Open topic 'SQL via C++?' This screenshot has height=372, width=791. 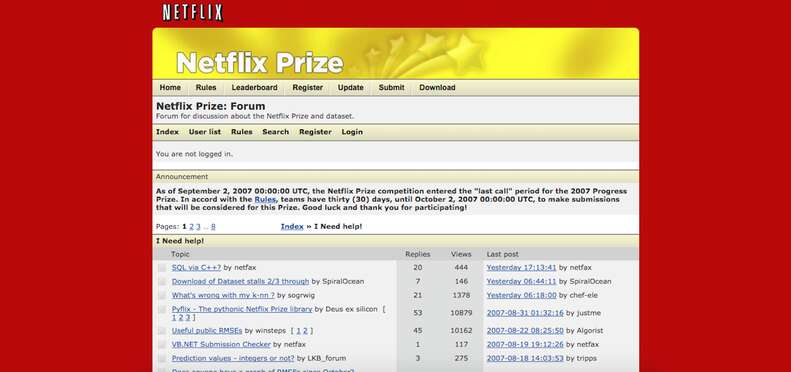click(x=196, y=268)
